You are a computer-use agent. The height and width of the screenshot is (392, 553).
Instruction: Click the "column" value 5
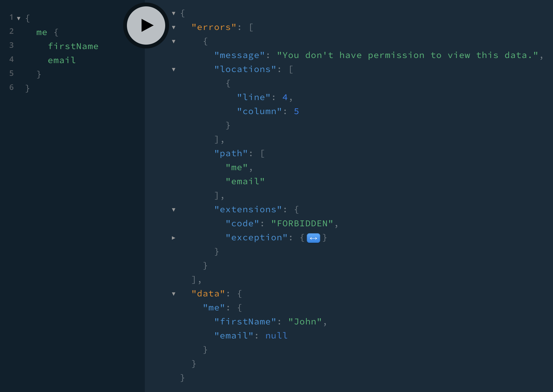tap(296, 112)
